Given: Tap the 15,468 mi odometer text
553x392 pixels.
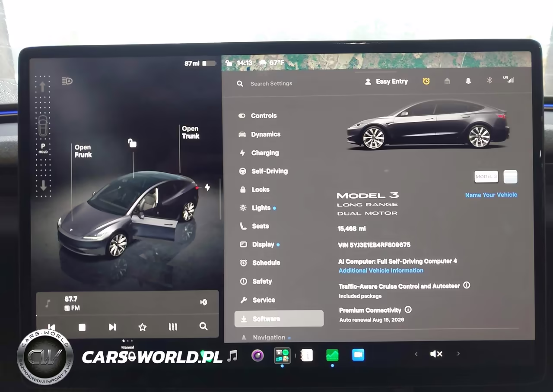Looking at the screenshot, I should click(352, 228).
